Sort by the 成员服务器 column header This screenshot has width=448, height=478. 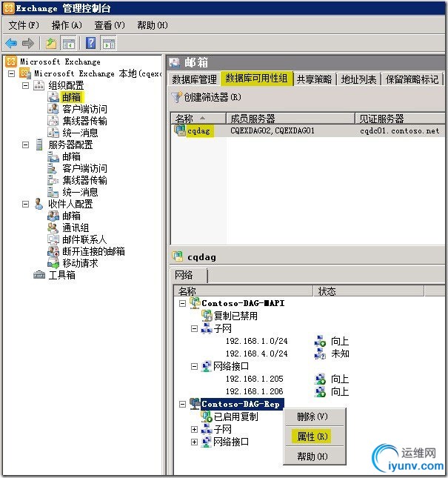[x=290, y=118]
